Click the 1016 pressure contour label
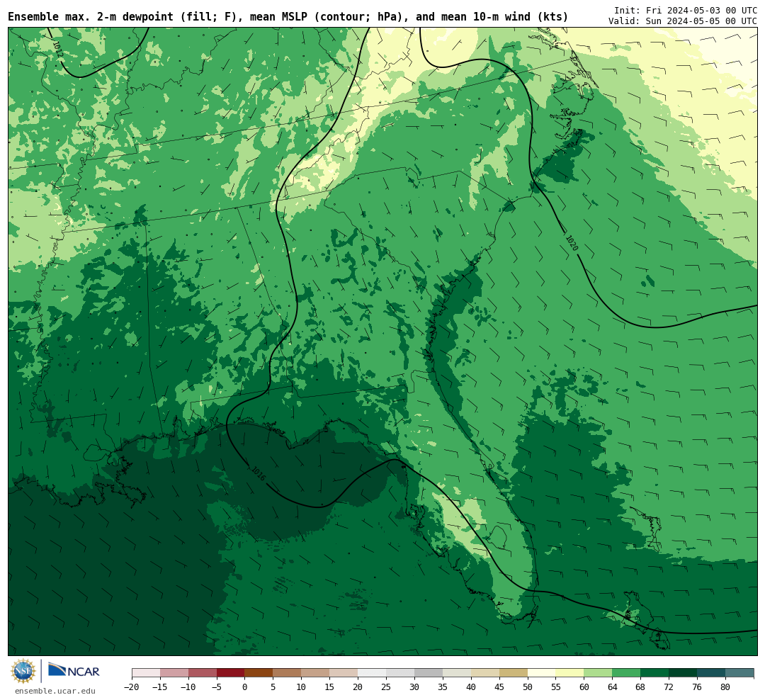The image size is (765, 700). click(x=258, y=473)
